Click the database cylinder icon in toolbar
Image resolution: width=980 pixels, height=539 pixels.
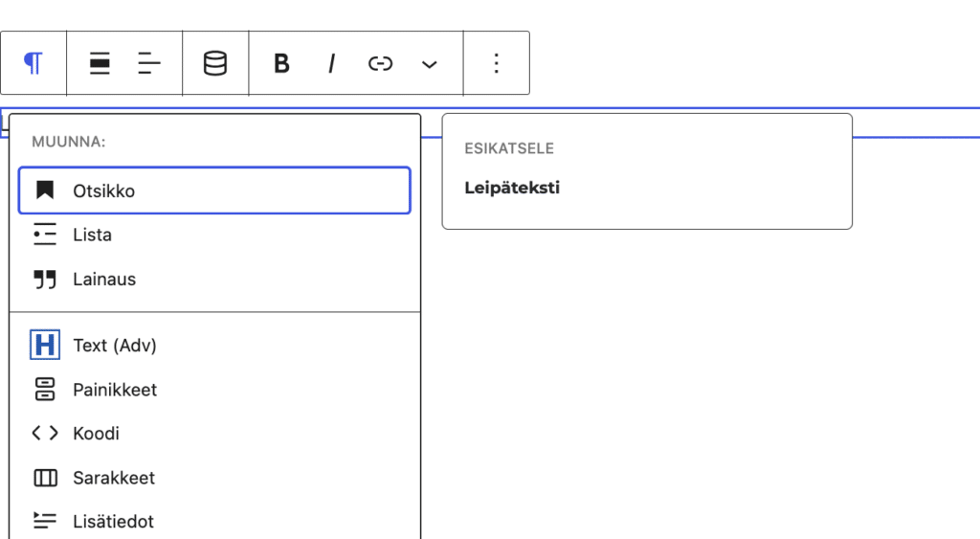tap(215, 63)
